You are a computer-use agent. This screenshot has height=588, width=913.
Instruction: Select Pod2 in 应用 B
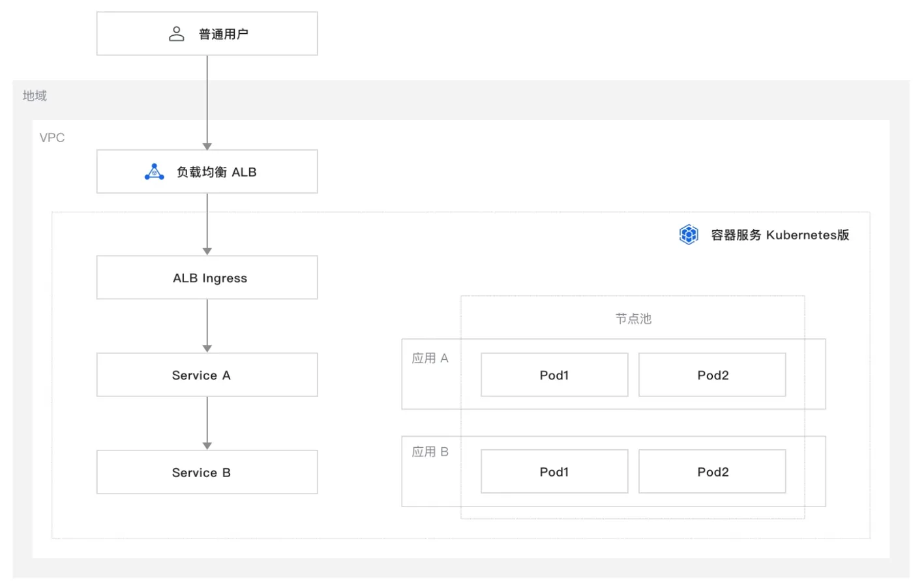pos(712,471)
